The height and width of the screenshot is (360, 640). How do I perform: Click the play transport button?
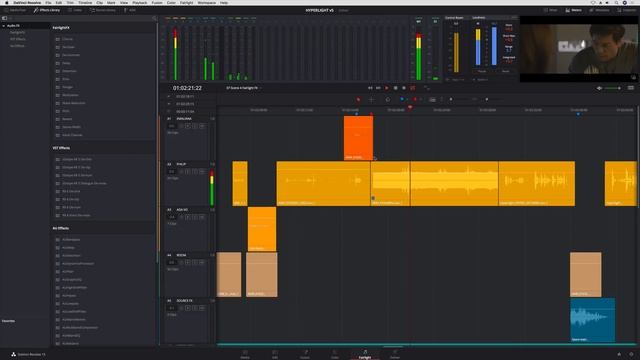coord(387,88)
